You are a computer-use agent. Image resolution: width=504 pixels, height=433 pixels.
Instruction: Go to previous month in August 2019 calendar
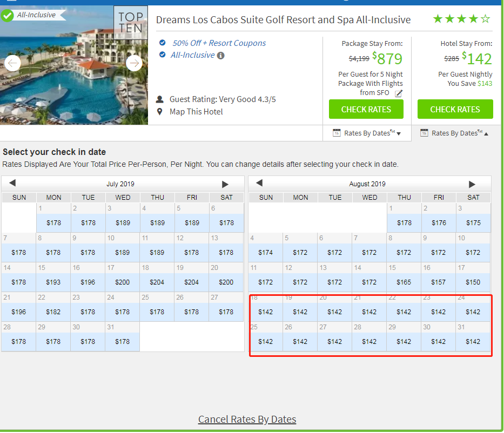coord(259,183)
